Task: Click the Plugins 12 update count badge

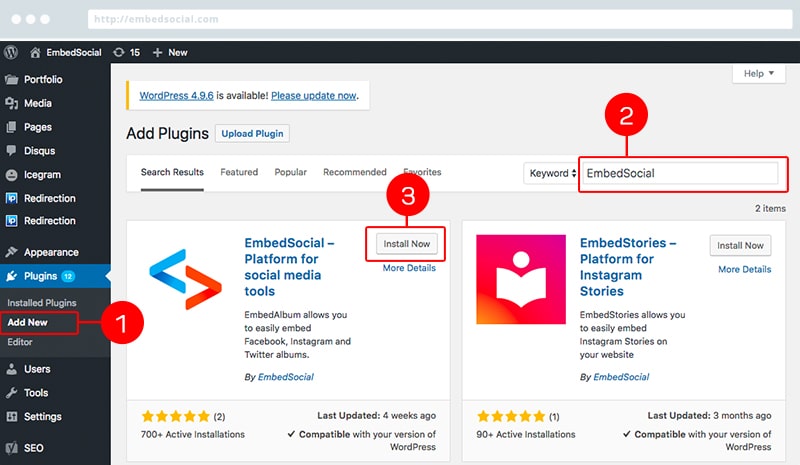Action: click(x=68, y=276)
